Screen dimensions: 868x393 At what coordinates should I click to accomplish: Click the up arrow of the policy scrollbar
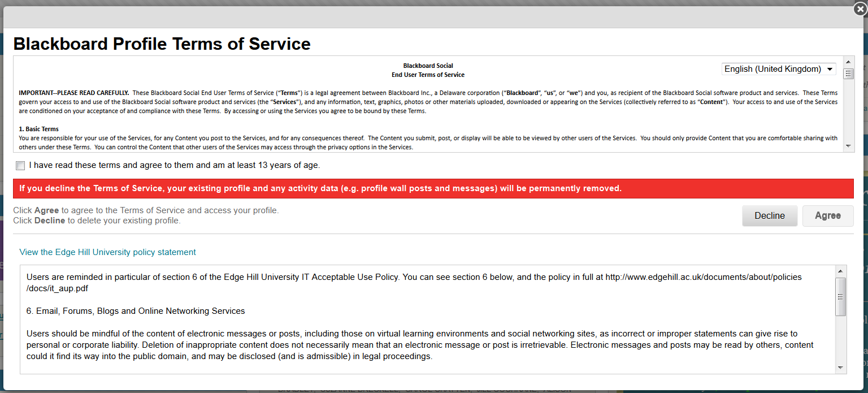[x=841, y=271]
